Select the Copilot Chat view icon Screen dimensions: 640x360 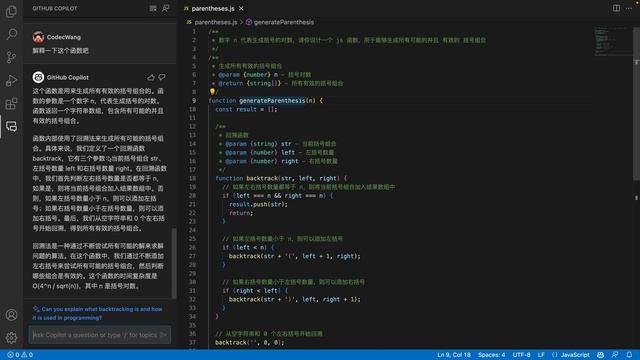[11, 127]
